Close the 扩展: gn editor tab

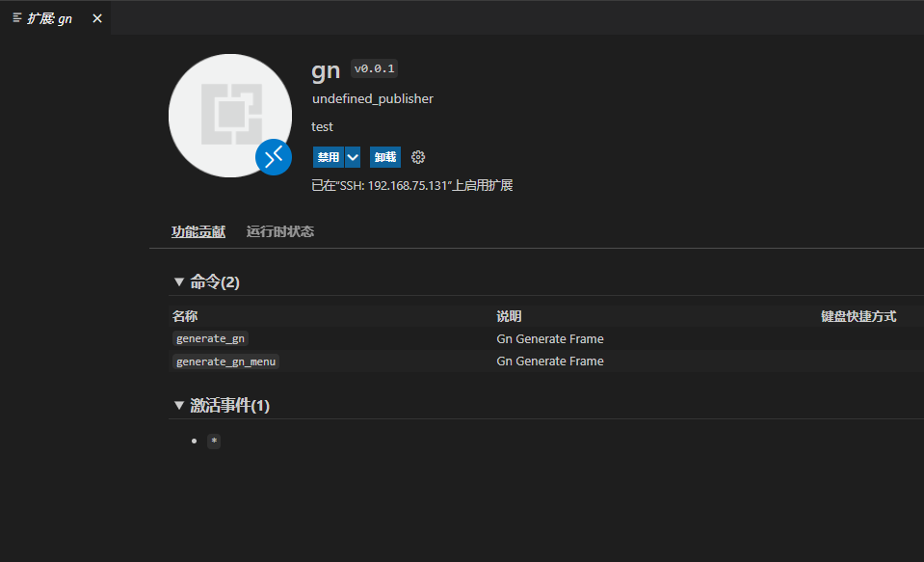[96, 18]
